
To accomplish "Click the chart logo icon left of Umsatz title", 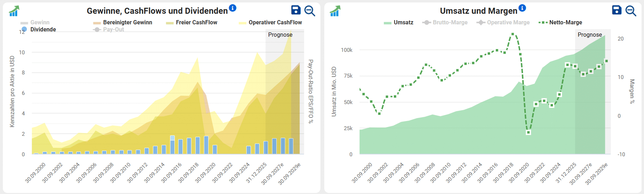I will [335, 11].
